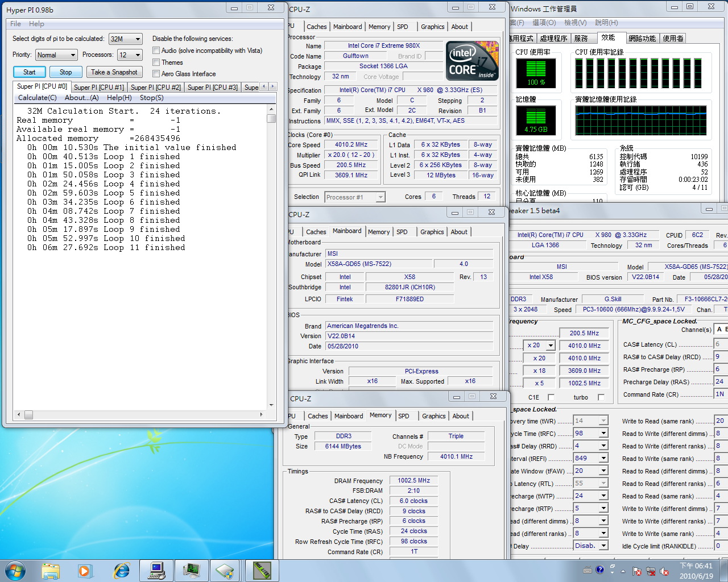Toggle the Themes service checkbox
728x582 pixels.
point(156,62)
